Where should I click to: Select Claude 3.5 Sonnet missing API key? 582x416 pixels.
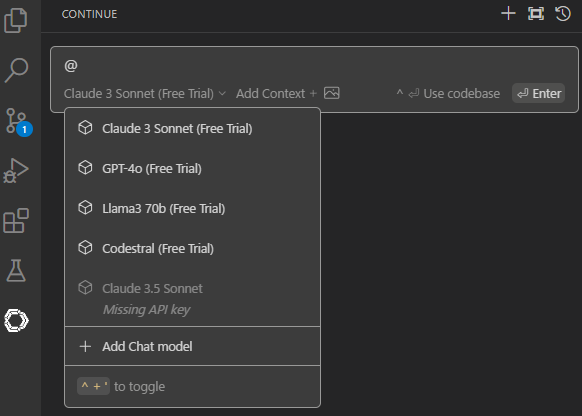192,298
